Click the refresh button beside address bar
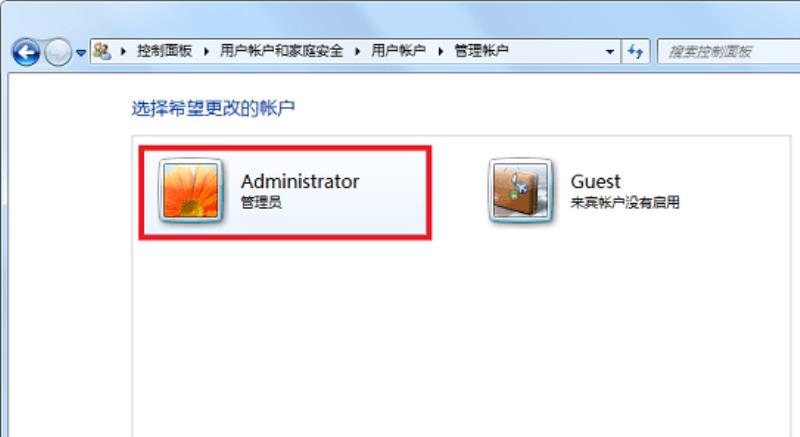The width and height of the screenshot is (800, 437). coord(635,52)
